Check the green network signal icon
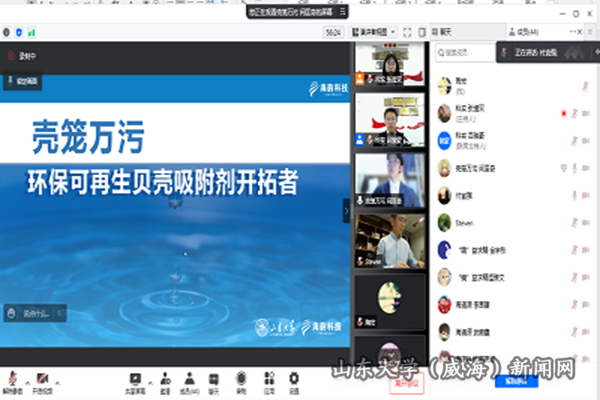This screenshot has height=400, width=600. pos(31,33)
